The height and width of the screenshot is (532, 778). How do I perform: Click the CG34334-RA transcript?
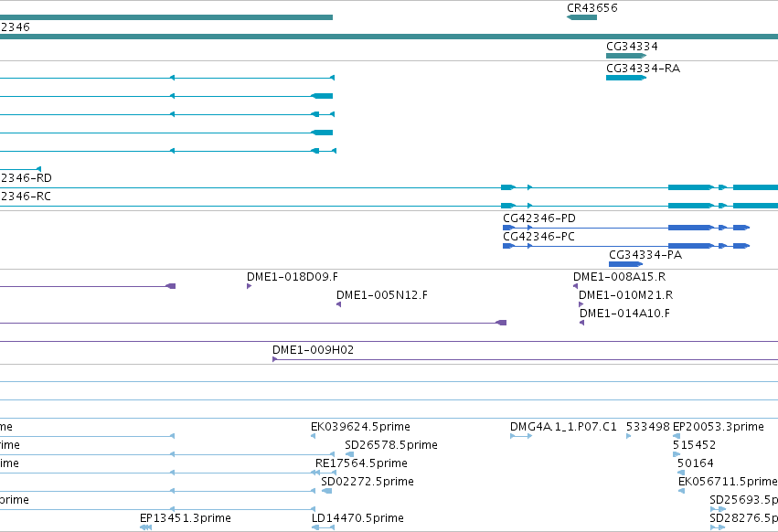coord(625,78)
